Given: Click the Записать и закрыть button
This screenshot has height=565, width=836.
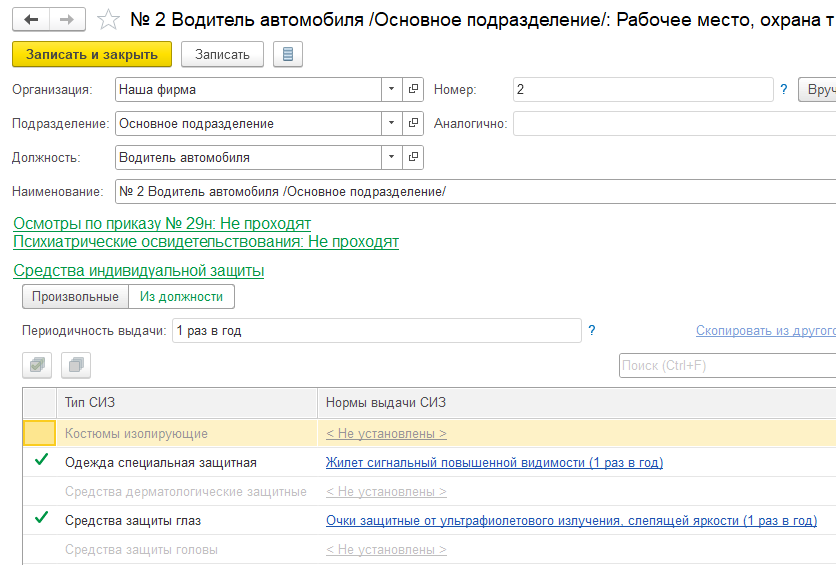Looking at the screenshot, I should coord(92,54).
